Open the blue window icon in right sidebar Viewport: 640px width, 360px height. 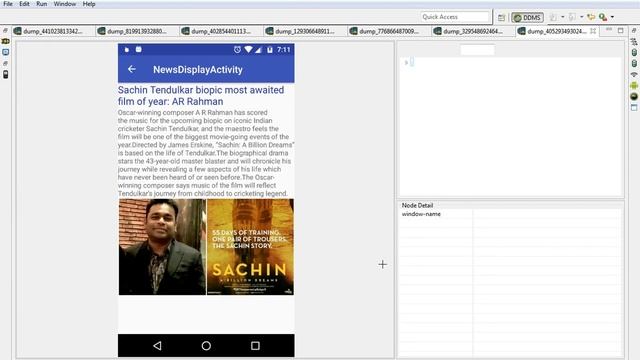click(x=634, y=108)
